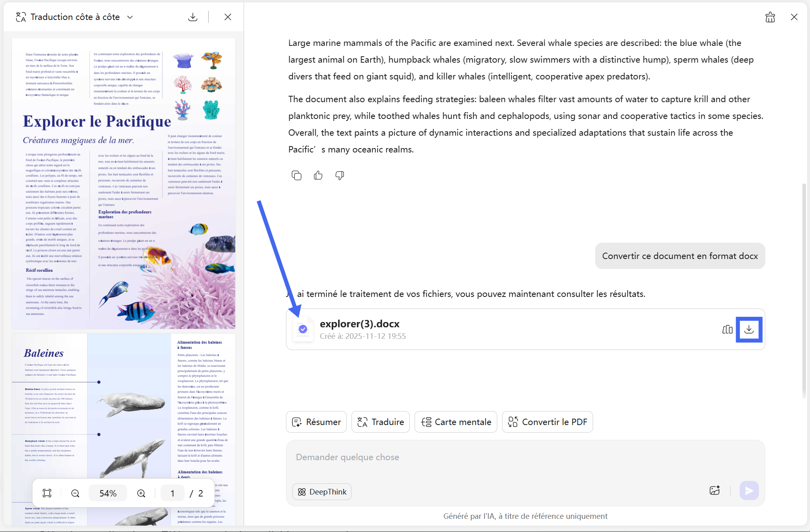Click the Généré par l'IA disclaimer text
810x532 pixels.
(525, 516)
